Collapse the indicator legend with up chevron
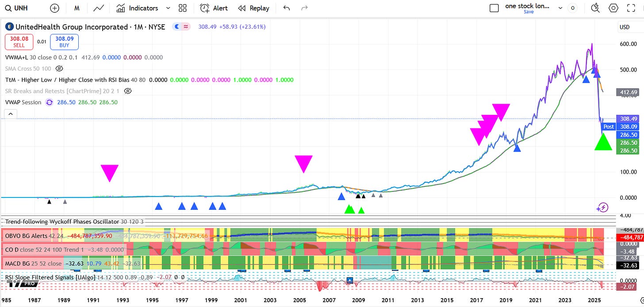 click(x=11, y=114)
